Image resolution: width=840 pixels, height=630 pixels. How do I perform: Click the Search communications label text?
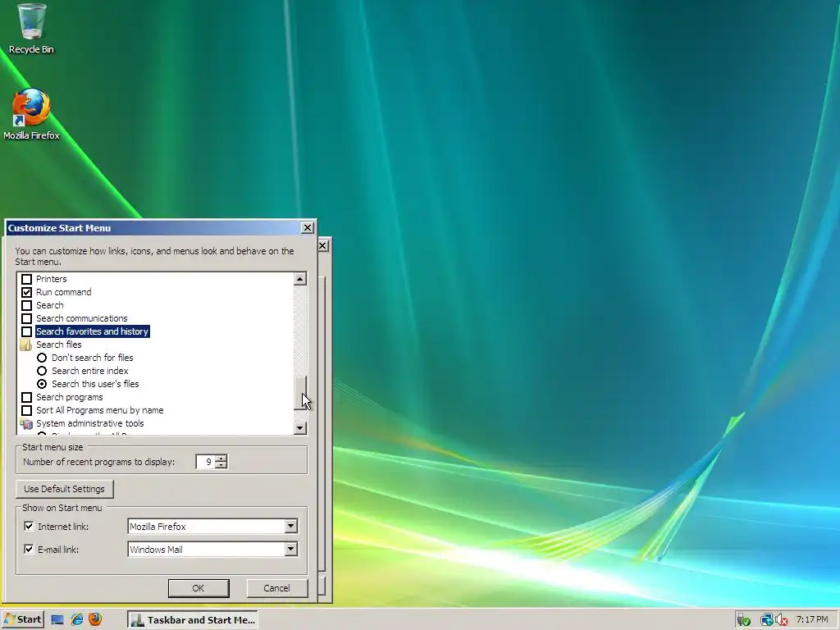coord(82,319)
